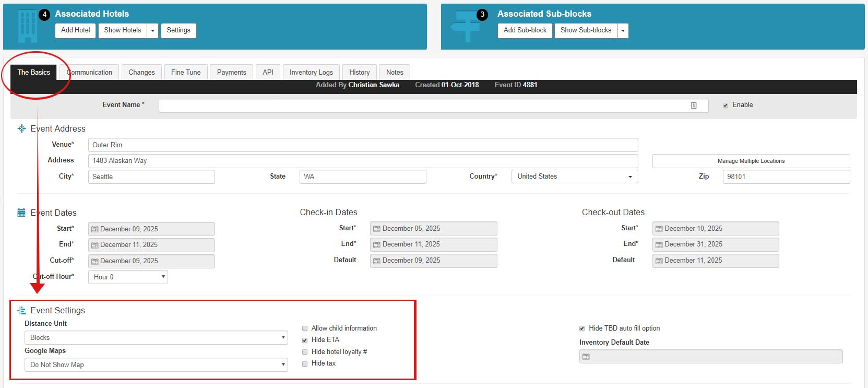The image size is (868, 388).
Task: Click the Address field with 1483 Alaskan Way
Action: coord(363,161)
